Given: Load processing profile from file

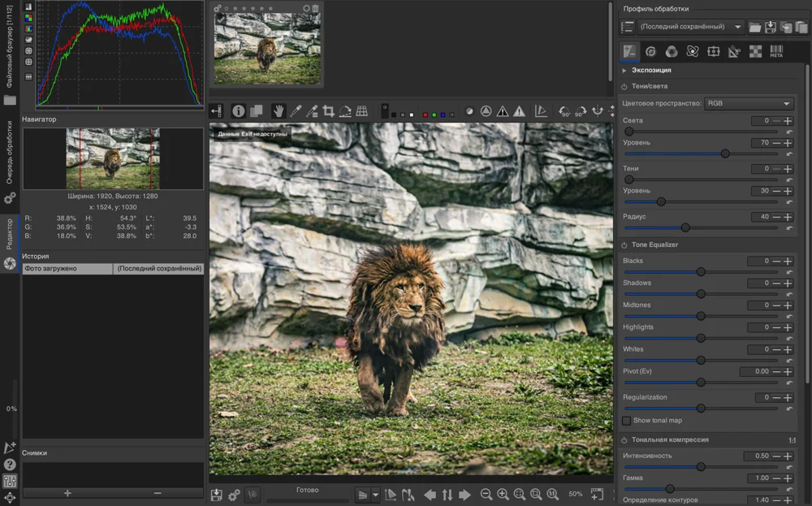Looking at the screenshot, I should [755, 27].
